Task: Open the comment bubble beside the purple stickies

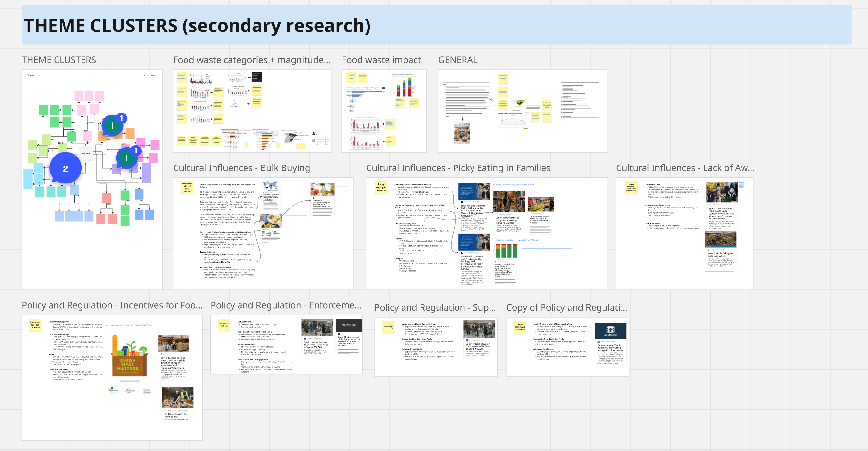Action: pos(127,157)
